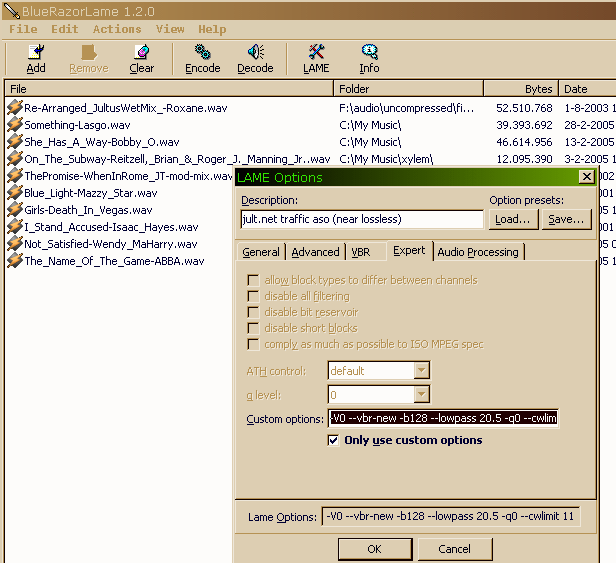Viewport: 616px width, 563px height.
Task: Click the BlueRazorLame title bar razor icon
Action: [x=11, y=11]
